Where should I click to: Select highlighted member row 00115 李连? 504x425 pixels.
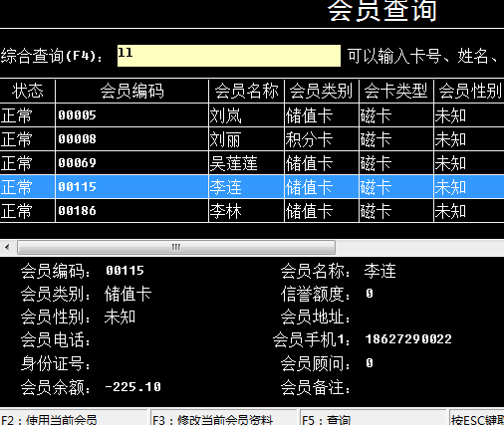click(x=252, y=187)
